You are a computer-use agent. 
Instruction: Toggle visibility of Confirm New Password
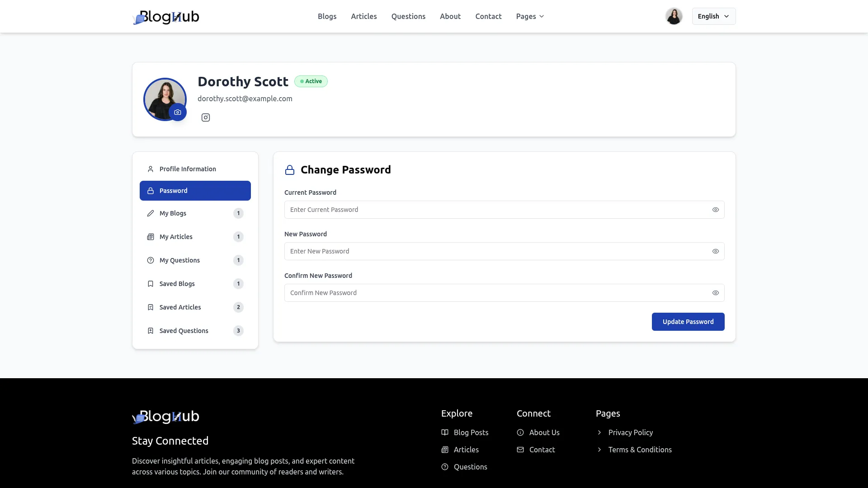[x=715, y=293]
